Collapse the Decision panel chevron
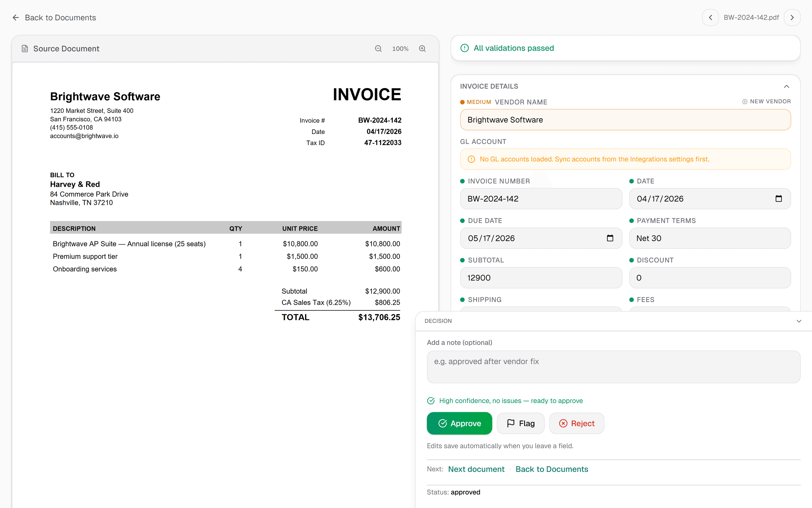The height and width of the screenshot is (508, 812). pos(799,321)
